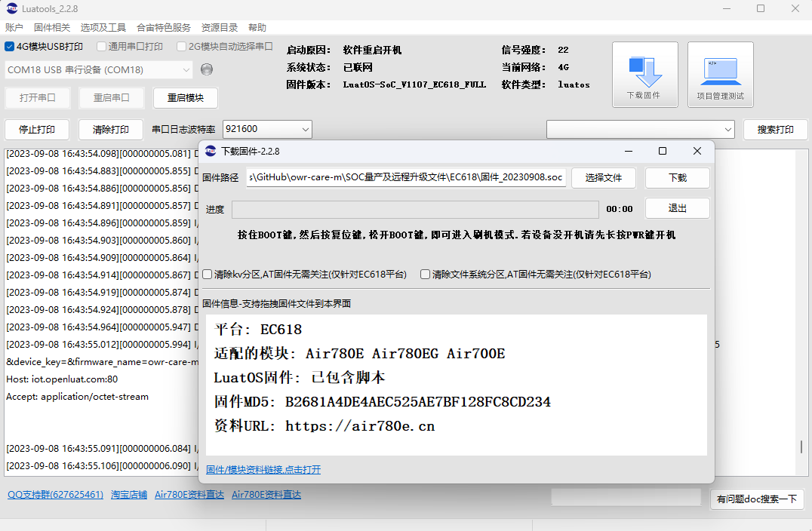
Task: Click the Luatools logo in the title bar
Action: tap(10, 8)
